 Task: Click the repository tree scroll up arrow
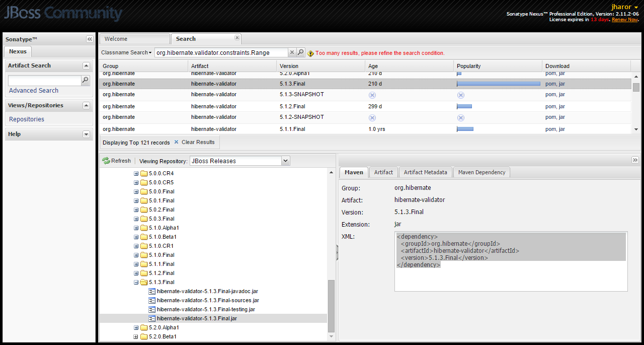pos(331,172)
